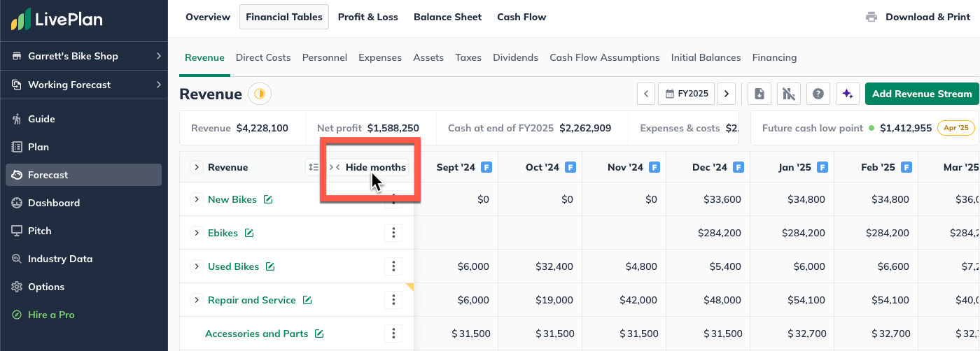Go to previous fiscal year arrow

click(646, 94)
